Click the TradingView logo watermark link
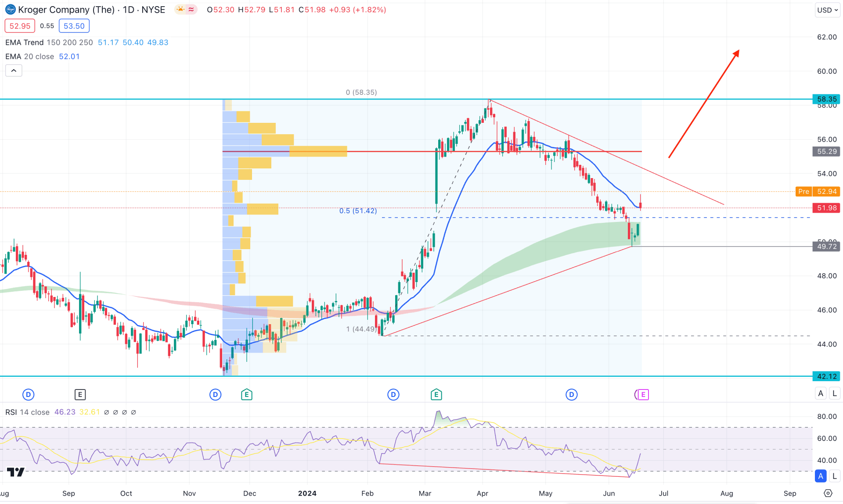843x504 pixels. tap(16, 472)
